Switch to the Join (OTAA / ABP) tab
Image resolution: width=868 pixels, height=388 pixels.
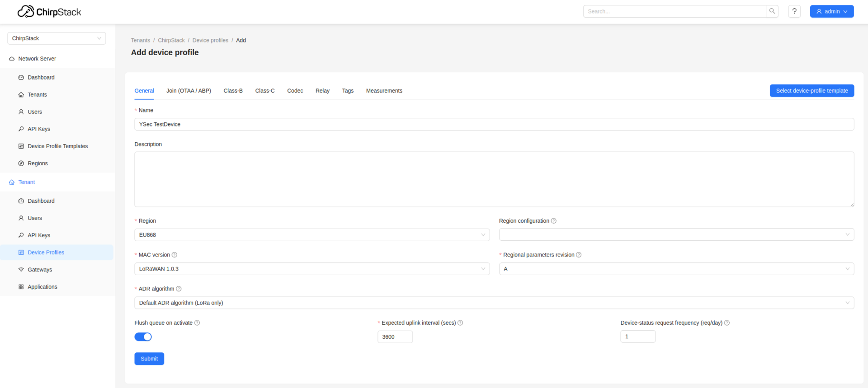pyautogui.click(x=189, y=91)
